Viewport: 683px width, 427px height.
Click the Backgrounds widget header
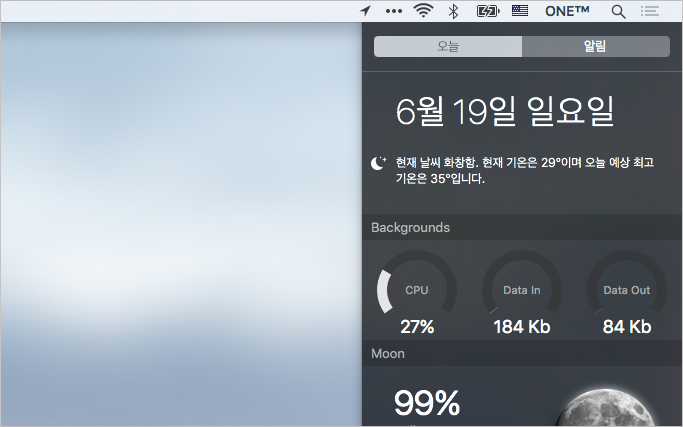[x=522, y=227]
